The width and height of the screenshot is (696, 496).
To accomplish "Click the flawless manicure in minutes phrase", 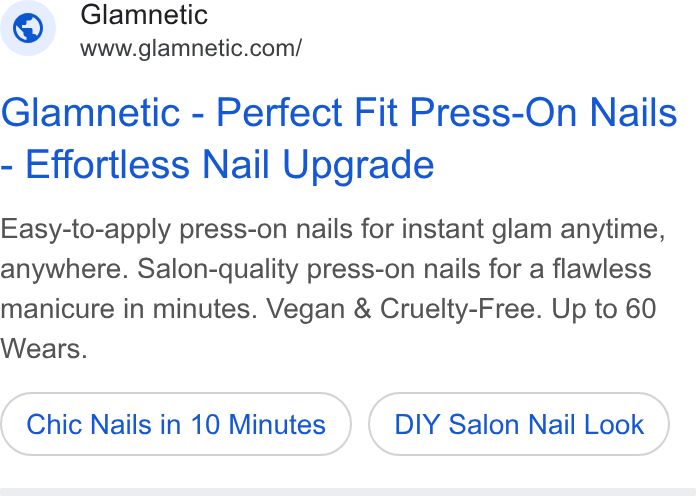I will point(326,289).
